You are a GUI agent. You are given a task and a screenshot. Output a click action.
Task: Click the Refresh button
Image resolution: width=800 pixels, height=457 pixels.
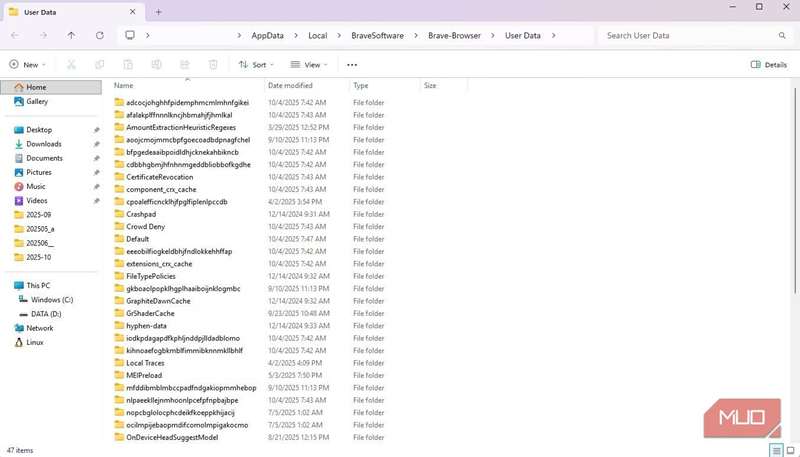point(99,35)
